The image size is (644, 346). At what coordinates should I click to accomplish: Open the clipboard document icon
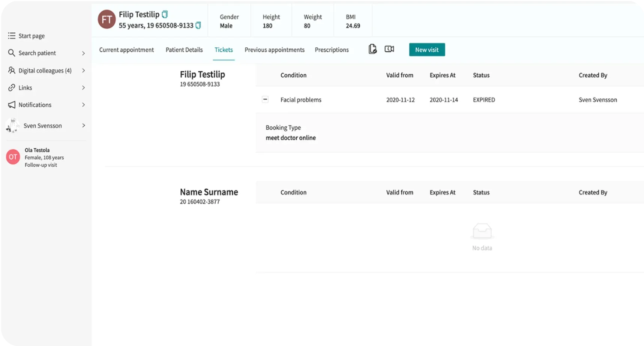click(372, 49)
